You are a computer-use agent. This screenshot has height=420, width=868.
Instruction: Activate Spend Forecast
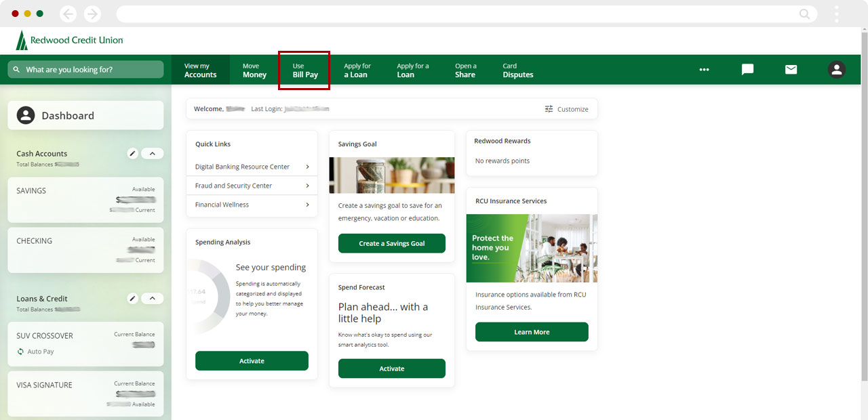pos(392,369)
